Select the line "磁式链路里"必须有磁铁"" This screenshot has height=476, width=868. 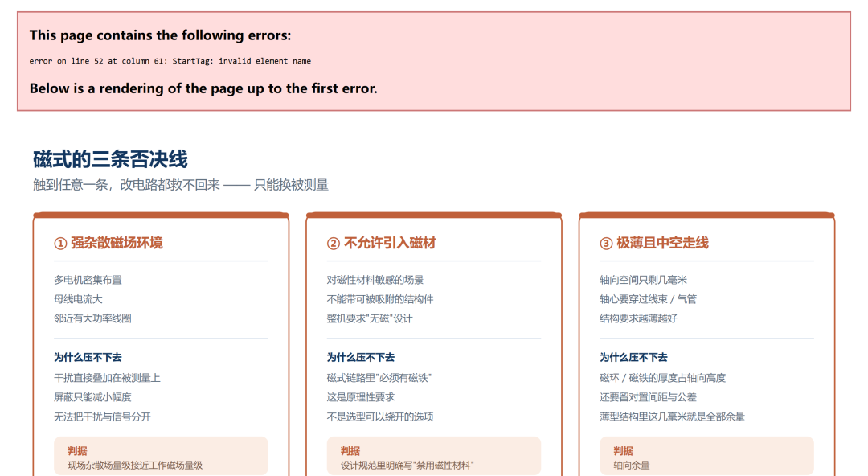(x=379, y=378)
